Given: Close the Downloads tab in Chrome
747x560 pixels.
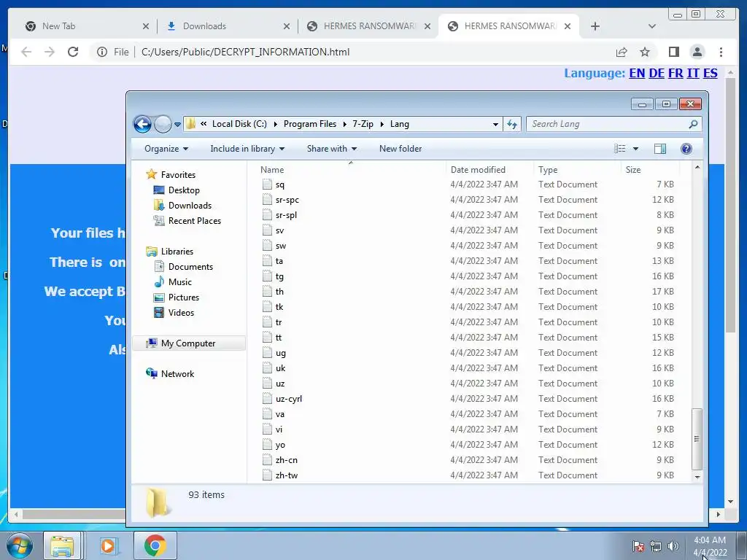Looking at the screenshot, I should [286, 27].
